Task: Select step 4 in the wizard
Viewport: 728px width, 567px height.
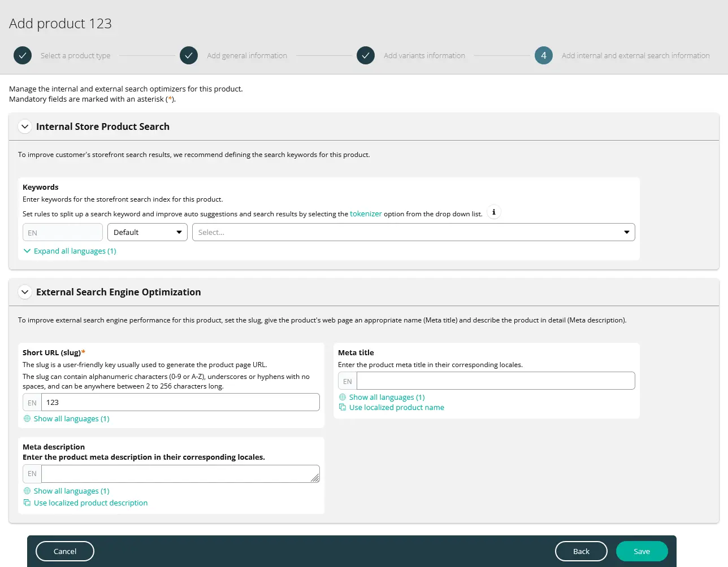Action: 543,55
